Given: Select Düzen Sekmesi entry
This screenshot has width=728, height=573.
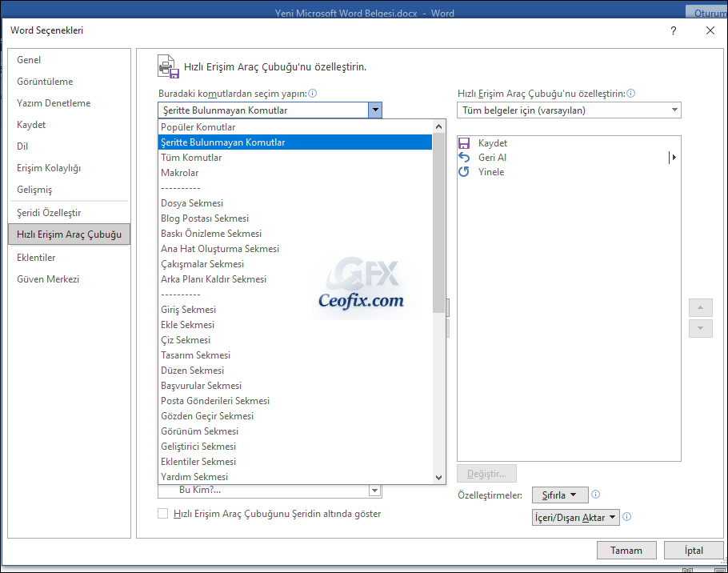Looking at the screenshot, I should pyautogui.click(x=295, y=370).
